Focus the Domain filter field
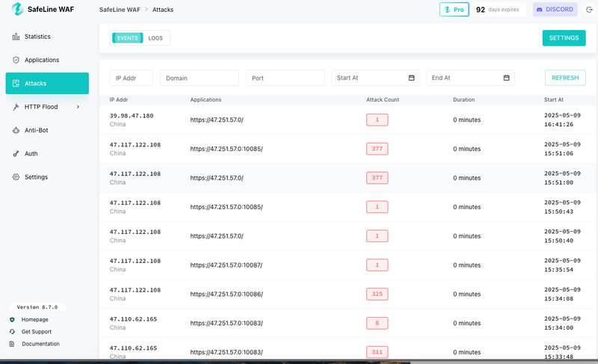The width and height of the screenshot is (598, 364). point(200,78)
